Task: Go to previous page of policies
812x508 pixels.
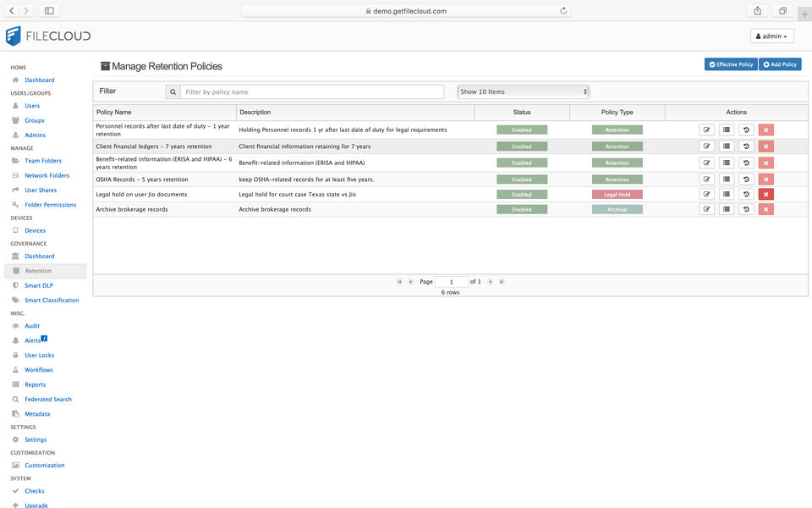Action: pyautogui.click(x=411, y=282)
